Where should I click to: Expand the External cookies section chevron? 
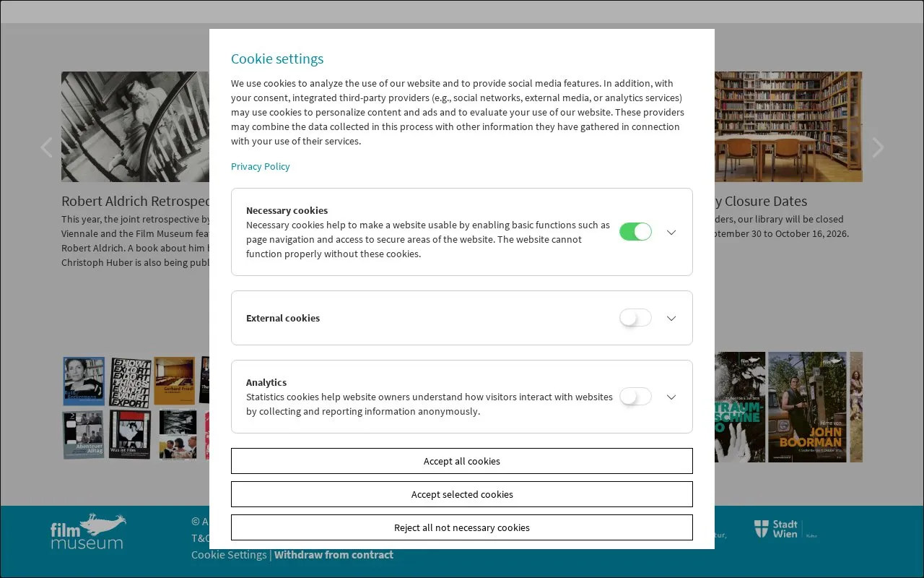point(671,318)
